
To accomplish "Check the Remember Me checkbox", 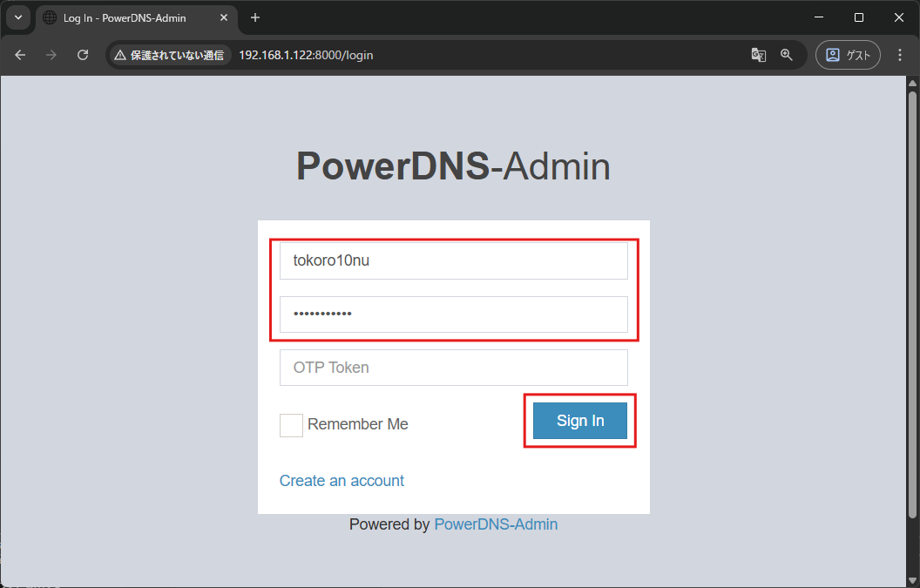I will (291, 425).
